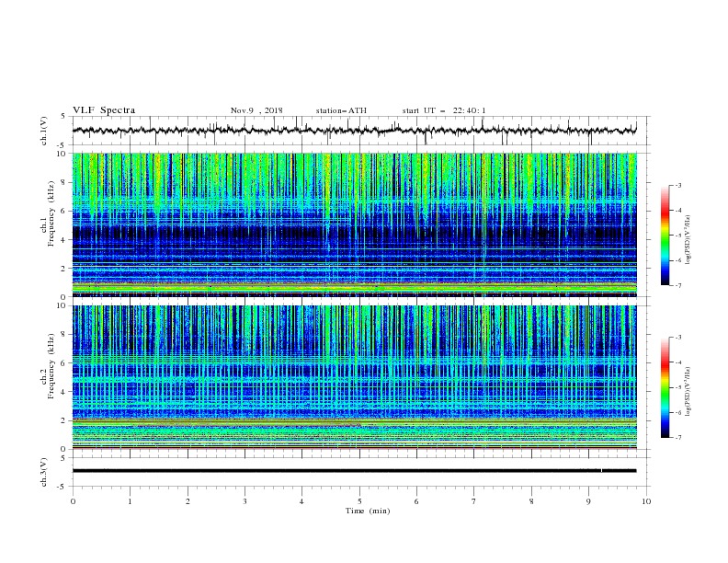
Task: Click time axis tick label "3"
Action: 245,501
